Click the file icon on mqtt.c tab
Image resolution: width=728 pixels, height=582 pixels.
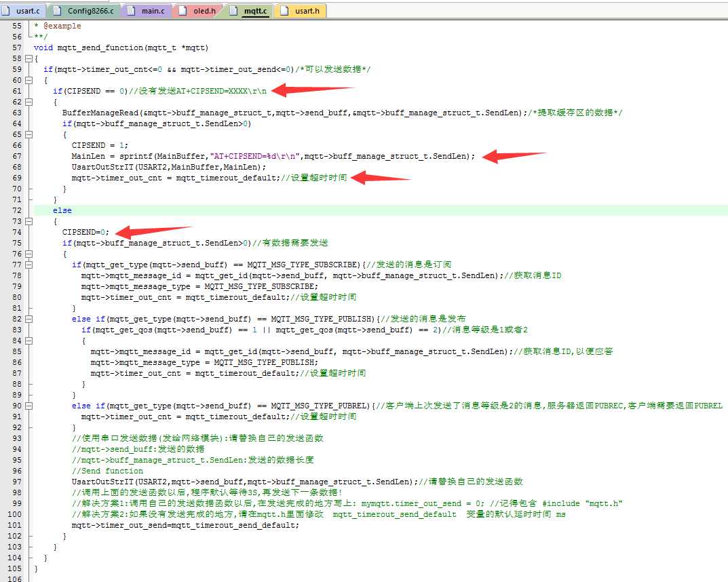(x=234, y=10)
